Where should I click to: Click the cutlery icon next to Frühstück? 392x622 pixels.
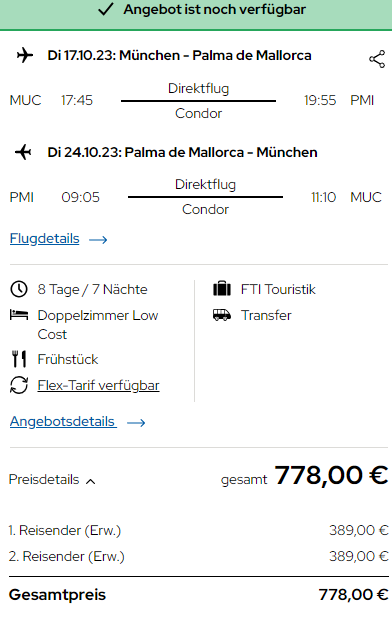(x=19, y=359)
